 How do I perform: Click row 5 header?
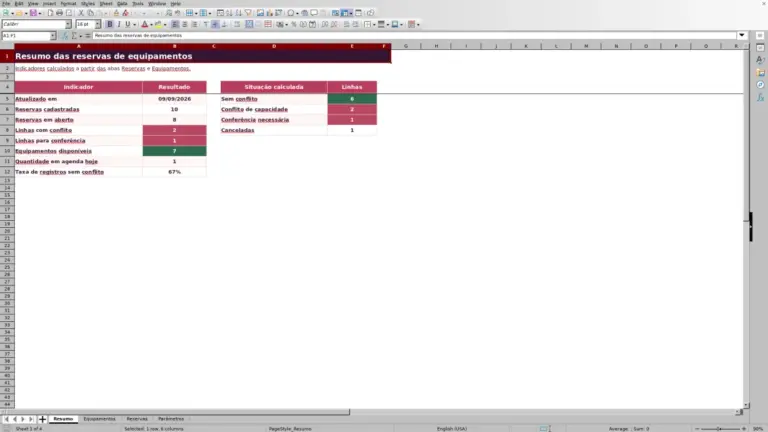7,99
